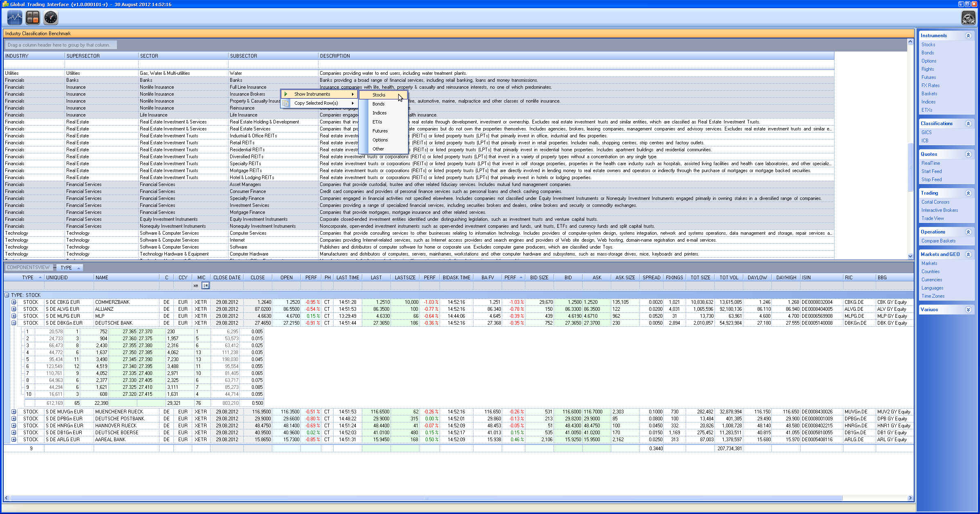Collapse the Instruments panel chevron
The width and height of the screenshot is (980, 514).
click(x=968, y=36)
